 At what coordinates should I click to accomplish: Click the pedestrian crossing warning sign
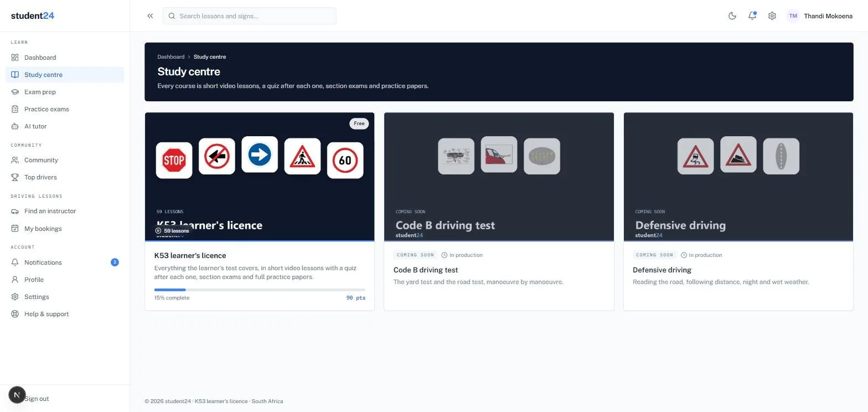coord(302,156)
